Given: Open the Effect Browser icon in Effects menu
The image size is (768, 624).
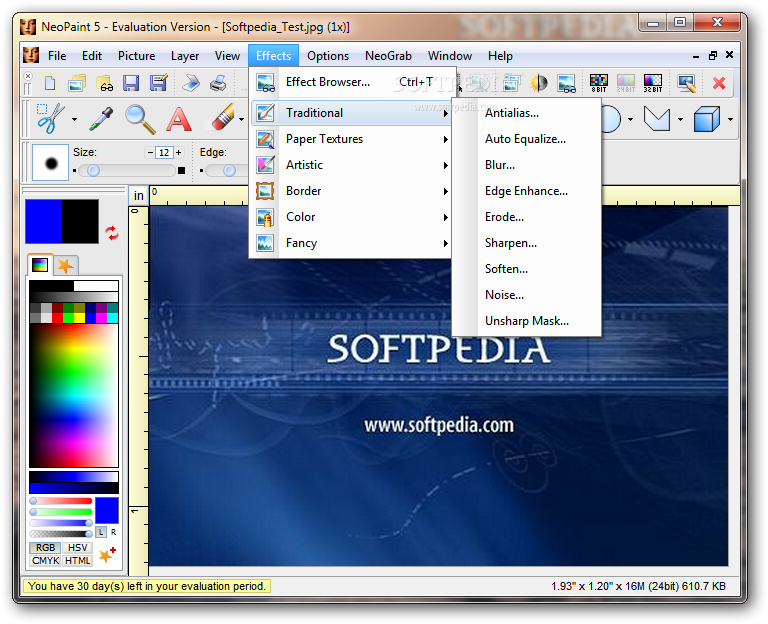Looking at the screenshot, I should coord(265,82).
